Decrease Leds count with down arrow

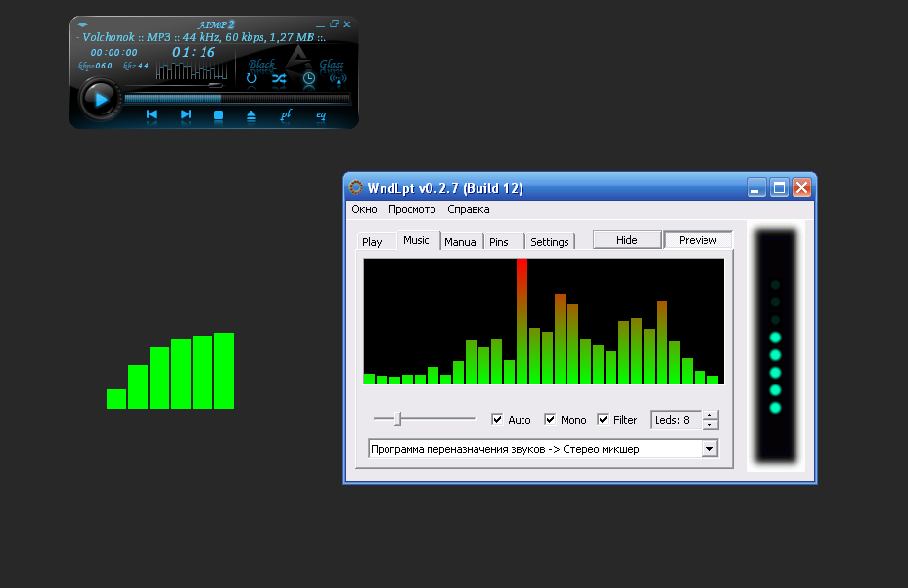(x=710, y=424)
